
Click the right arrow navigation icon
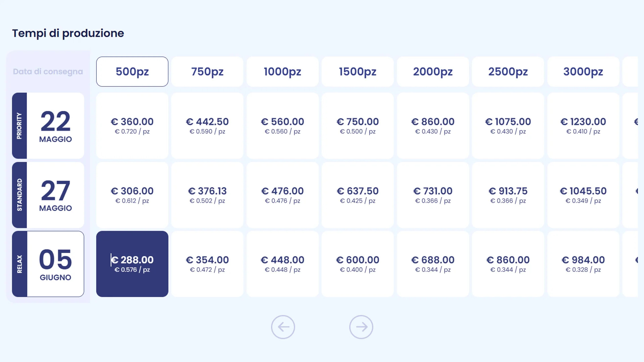tap(361, 327)
